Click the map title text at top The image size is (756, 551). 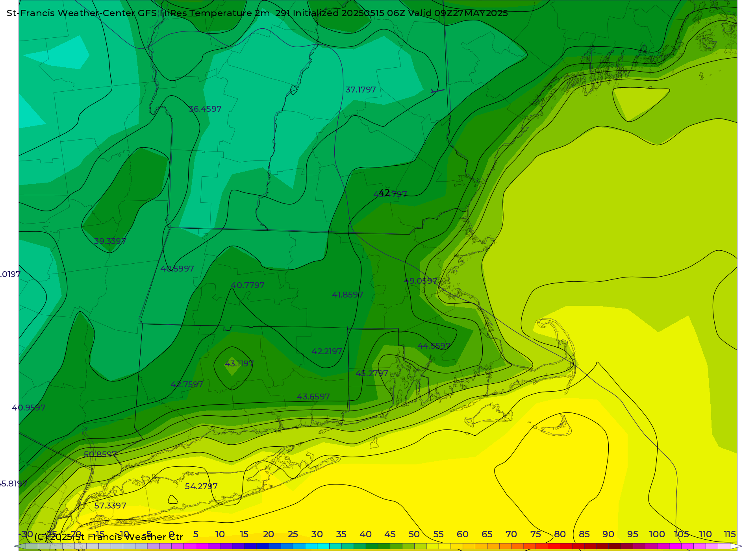point(257,13)
